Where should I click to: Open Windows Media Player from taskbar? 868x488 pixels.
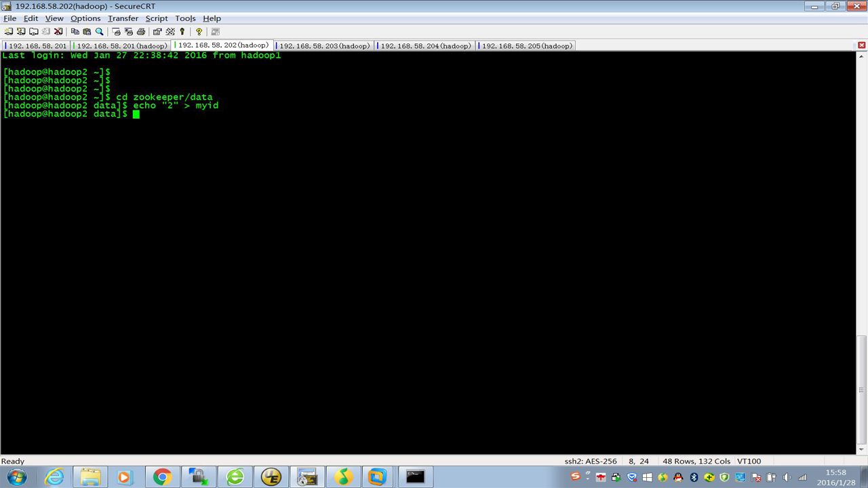pos(124,477)
